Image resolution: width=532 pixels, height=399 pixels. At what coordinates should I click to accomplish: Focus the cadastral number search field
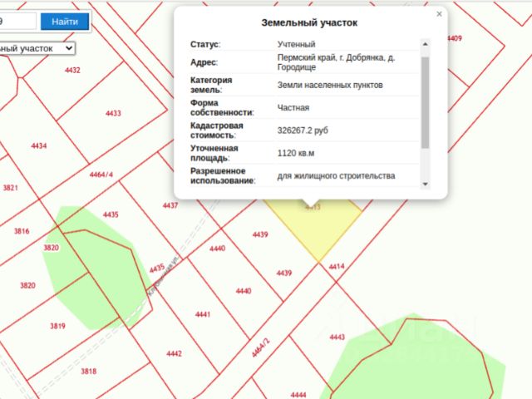[x=17, y=22]
